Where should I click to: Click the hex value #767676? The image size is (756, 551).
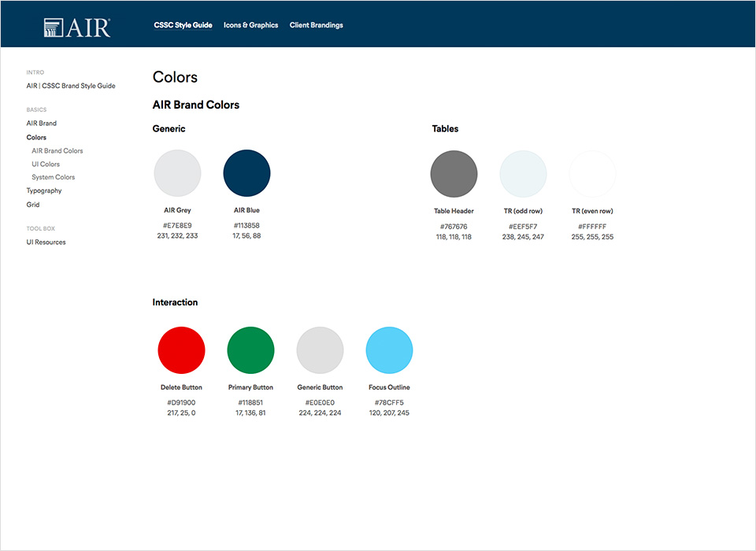point(454,227)
